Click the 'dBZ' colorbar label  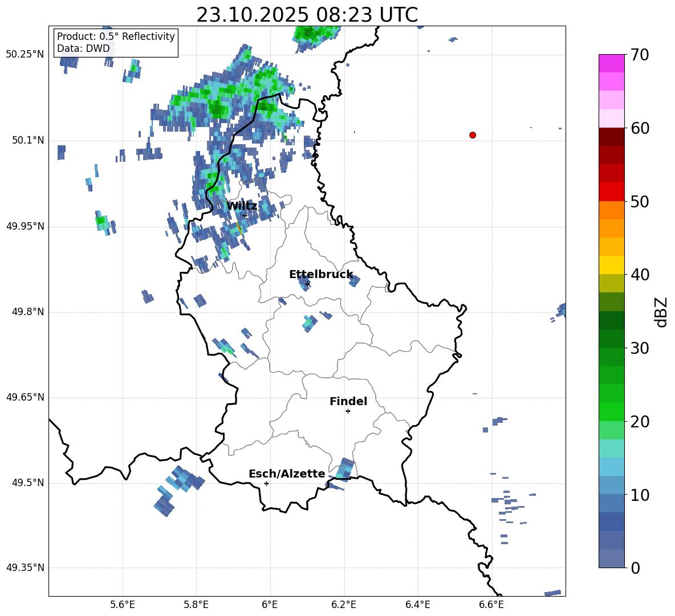pyautogui.click(x=662, y=312)
